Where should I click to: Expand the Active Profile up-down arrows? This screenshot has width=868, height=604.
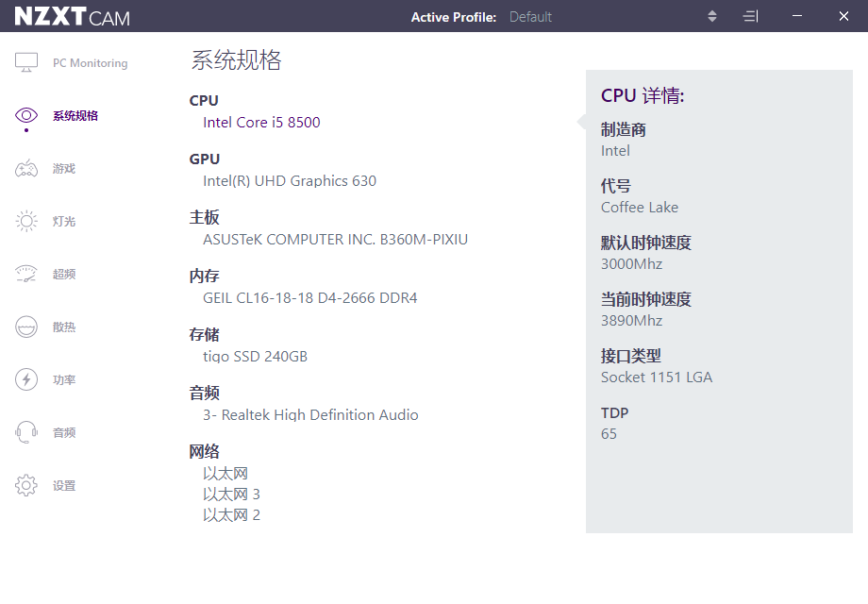click(x=712, y=16)
